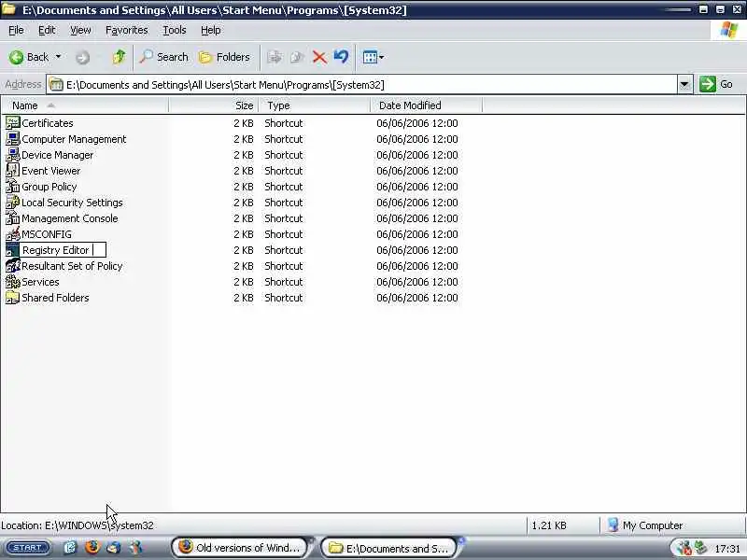Image resolution: width=747 pixels, height=560 pixels.
Task: Open the Edit menu
Action: coord(47,30)
